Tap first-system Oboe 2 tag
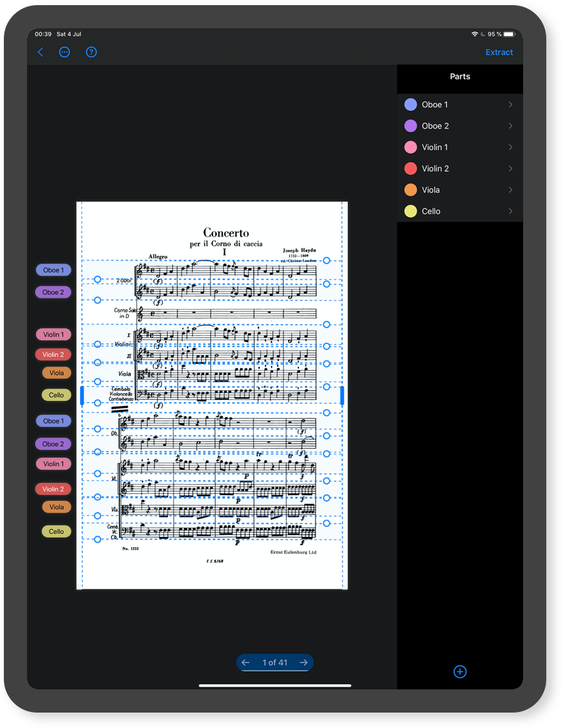Screen dimensions: 563x728 [53, 293]
